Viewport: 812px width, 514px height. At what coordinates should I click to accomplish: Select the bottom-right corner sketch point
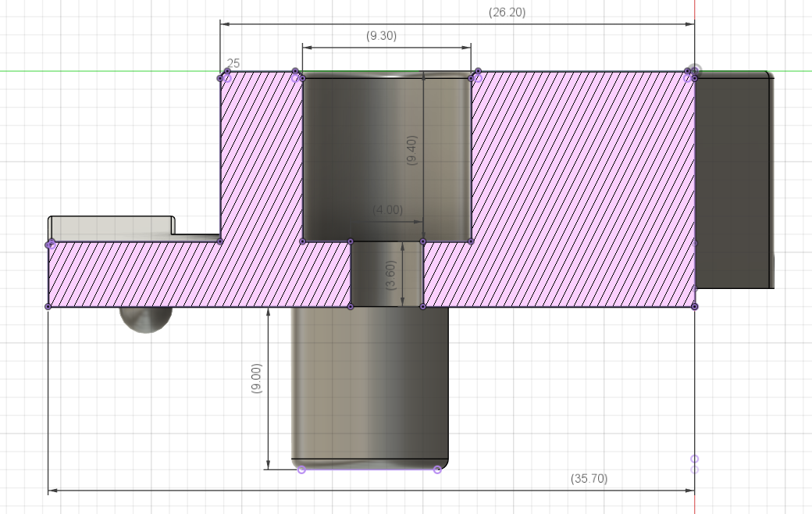click(694, 307)
